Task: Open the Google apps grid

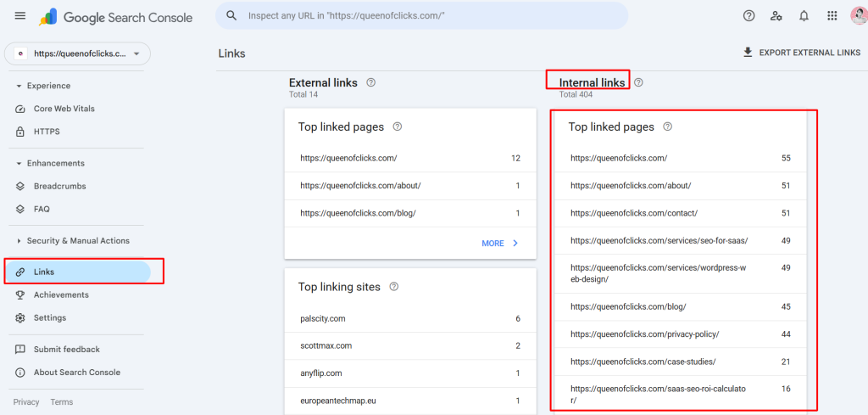Action: [832, 16]
